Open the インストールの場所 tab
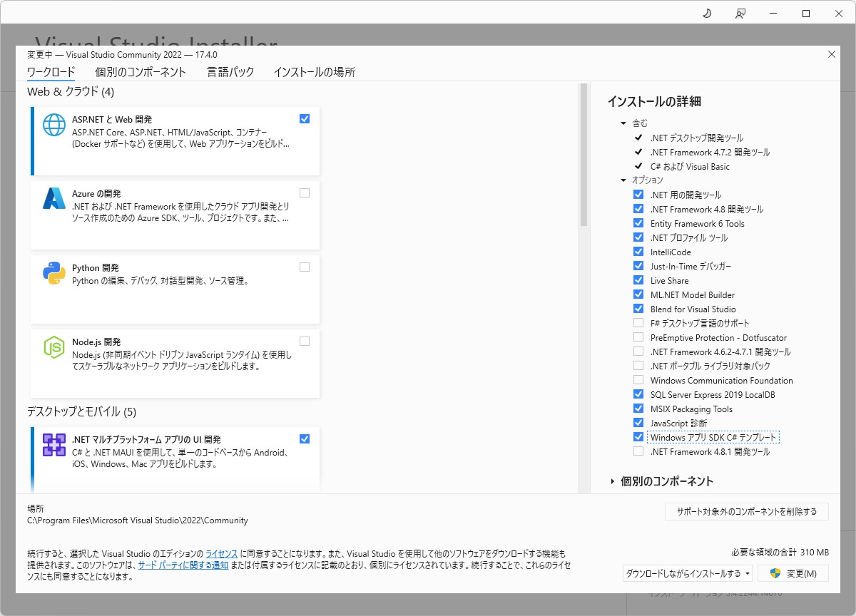This screenshot has height=616, width=856. (314, 72)
